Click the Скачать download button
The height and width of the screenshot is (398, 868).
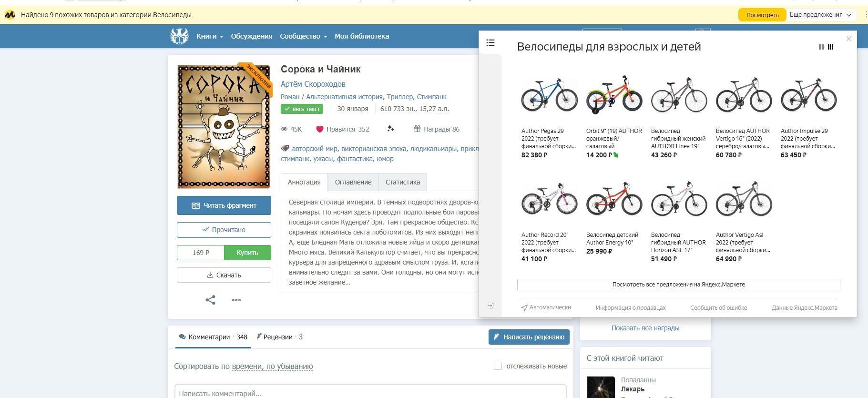pyautogui.click(x=224, y=275)
